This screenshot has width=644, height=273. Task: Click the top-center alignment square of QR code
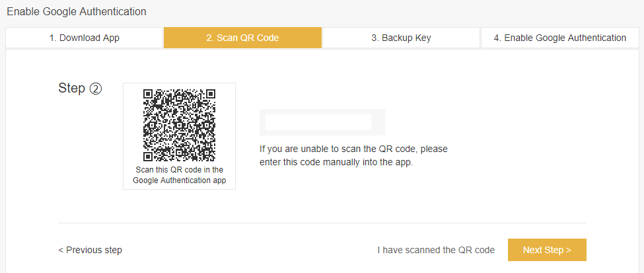(180, 97)
